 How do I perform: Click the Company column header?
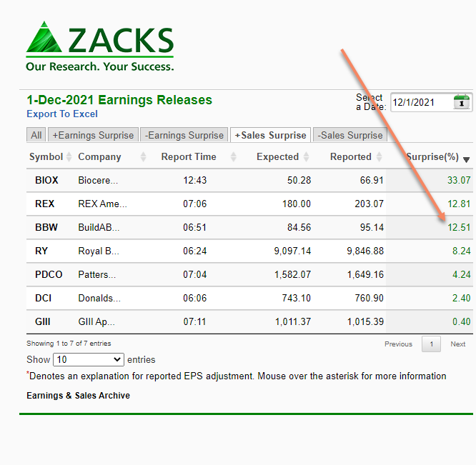coord(99,157)
